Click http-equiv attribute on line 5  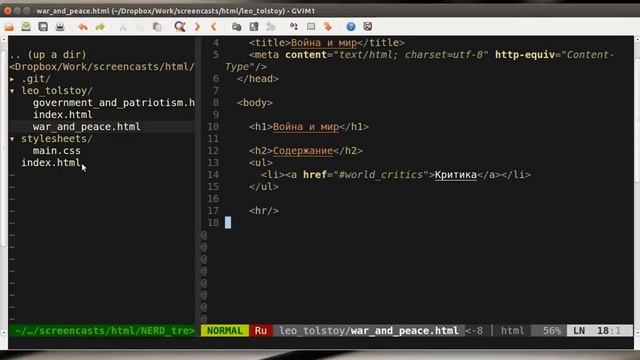(525, 55)
